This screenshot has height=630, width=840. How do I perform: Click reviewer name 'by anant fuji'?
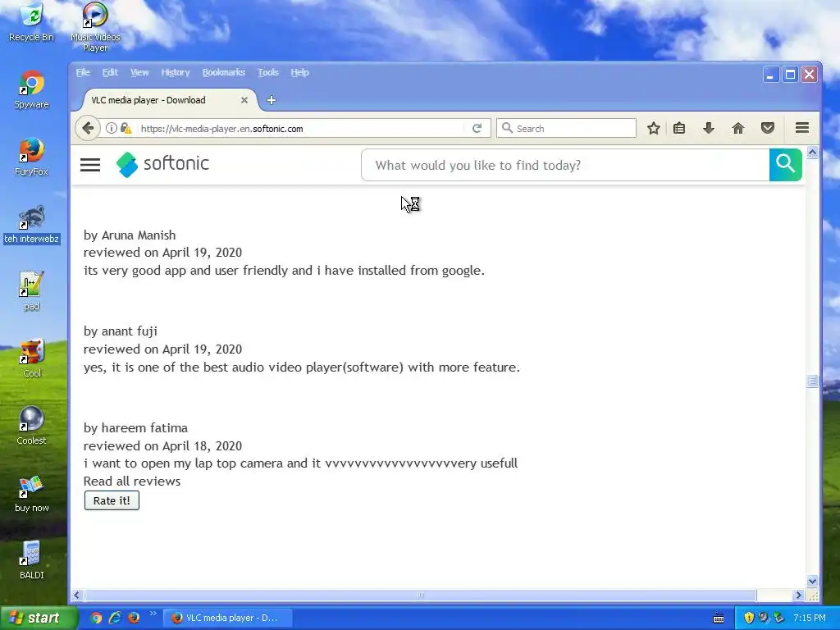pos(121,331)
